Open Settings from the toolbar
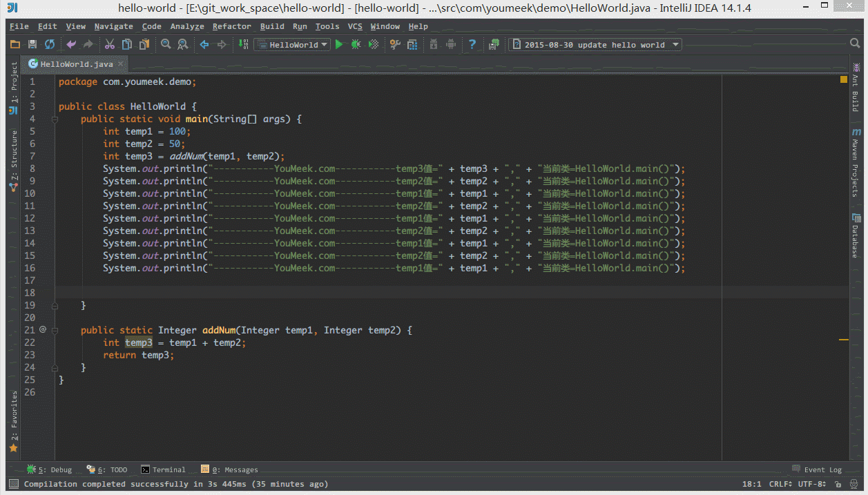The height and width of the screenshot is (495, 868). click(x=395, y=43)
